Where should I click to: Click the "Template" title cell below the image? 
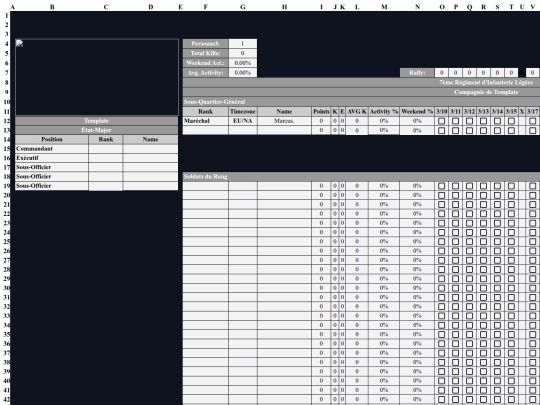96,121
